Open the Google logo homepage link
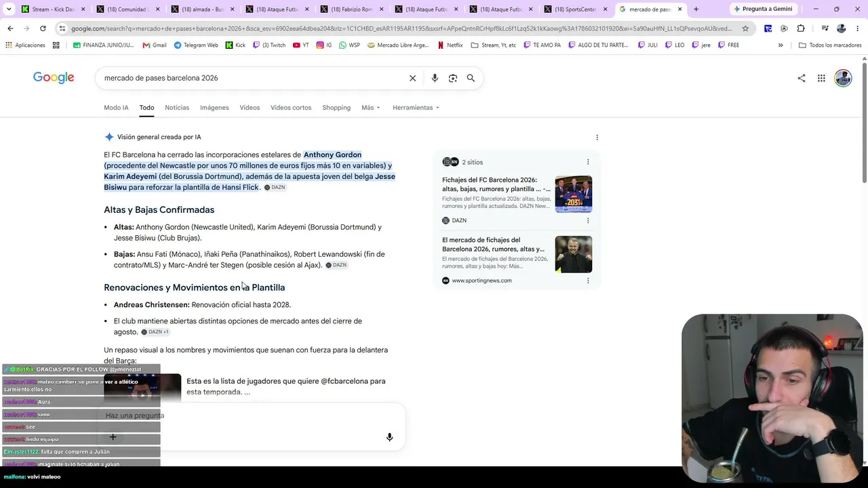The image size is (868, 488). pos(54,78)
